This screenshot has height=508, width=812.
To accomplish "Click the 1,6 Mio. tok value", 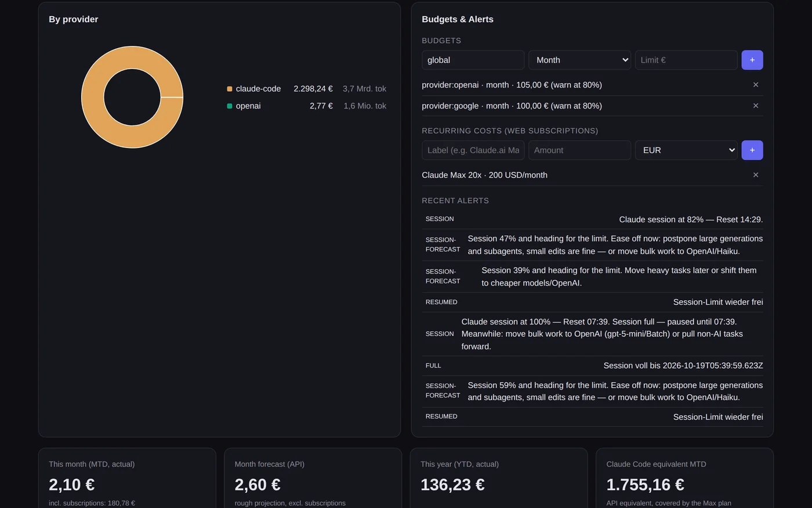I will (x=365, y=106).
